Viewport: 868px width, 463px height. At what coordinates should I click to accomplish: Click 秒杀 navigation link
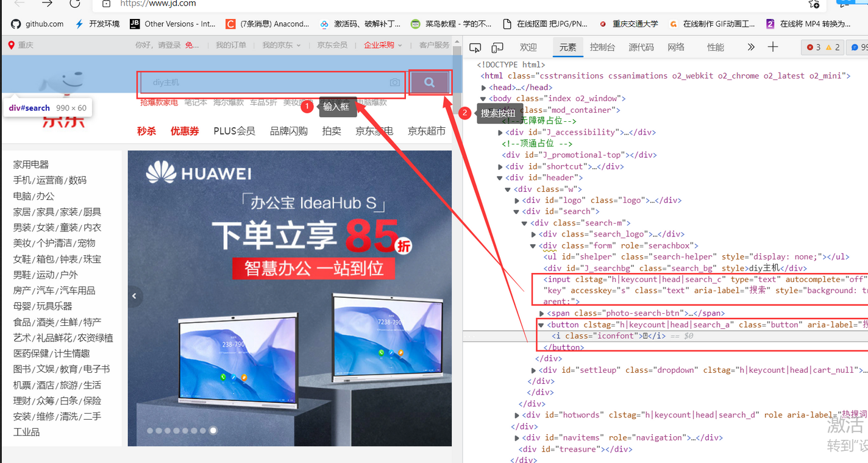pos(146,131)
